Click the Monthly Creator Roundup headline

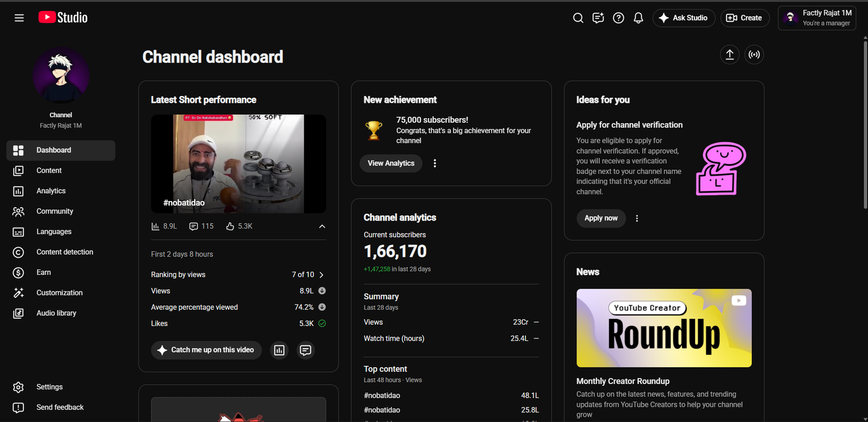tap(623, 381)
